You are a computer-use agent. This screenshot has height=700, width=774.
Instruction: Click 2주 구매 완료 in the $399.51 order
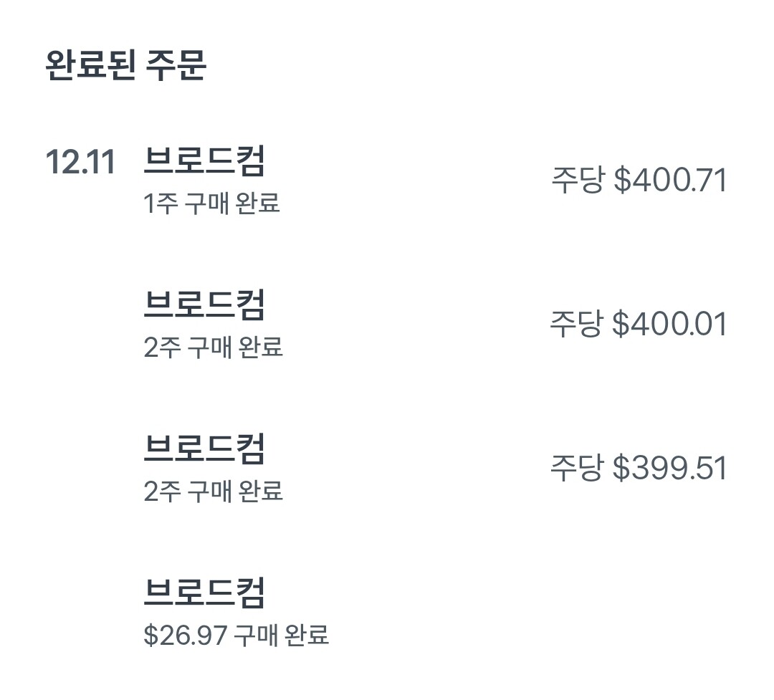213,492
